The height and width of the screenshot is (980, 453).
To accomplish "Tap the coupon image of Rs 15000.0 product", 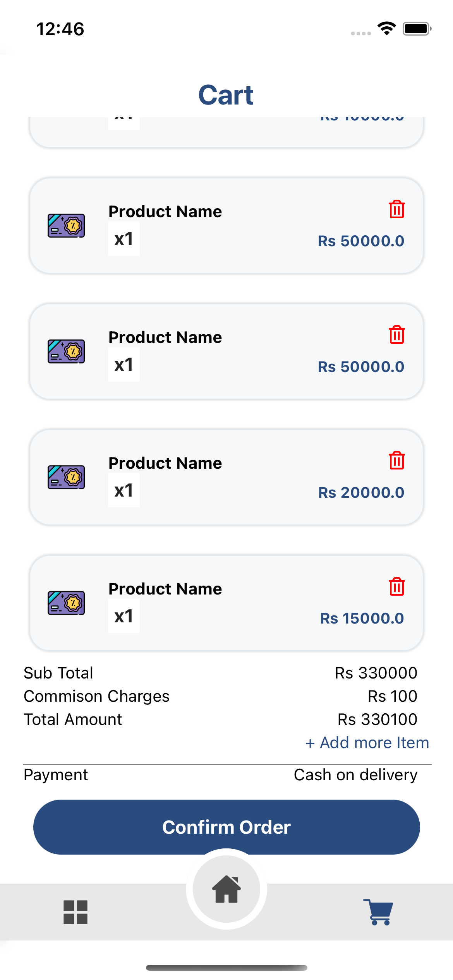I will [66, 603].
